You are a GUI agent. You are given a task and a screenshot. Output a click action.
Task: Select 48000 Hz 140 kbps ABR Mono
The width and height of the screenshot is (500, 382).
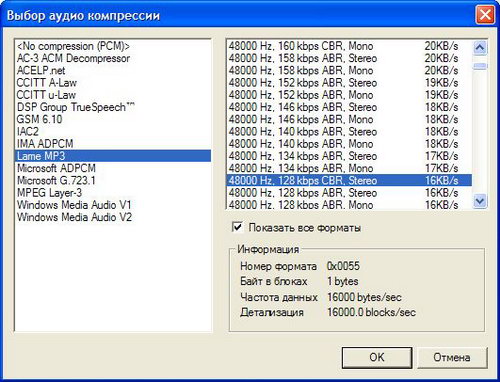[349, 144]
